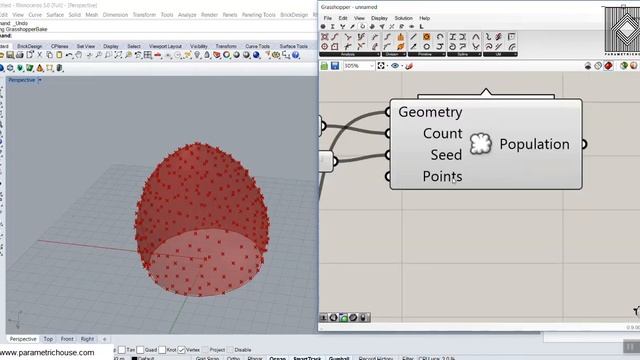Click the Geometry input of Populate component
The height and width of the screenshot is (360, 640).
pyautogui.click(x=430, y=112)
